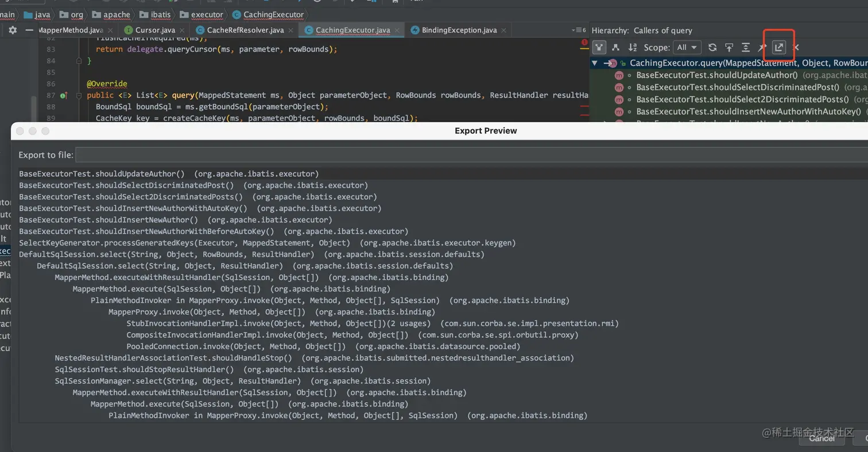
Task: Click the apache breadcrumb folder
Action: [x=110, y=14]
